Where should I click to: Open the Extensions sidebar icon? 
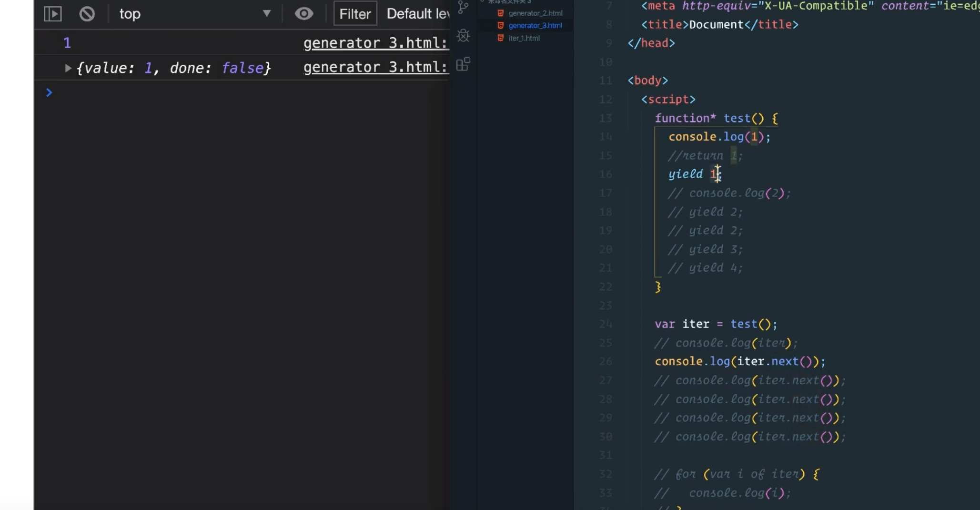[463, 64]
